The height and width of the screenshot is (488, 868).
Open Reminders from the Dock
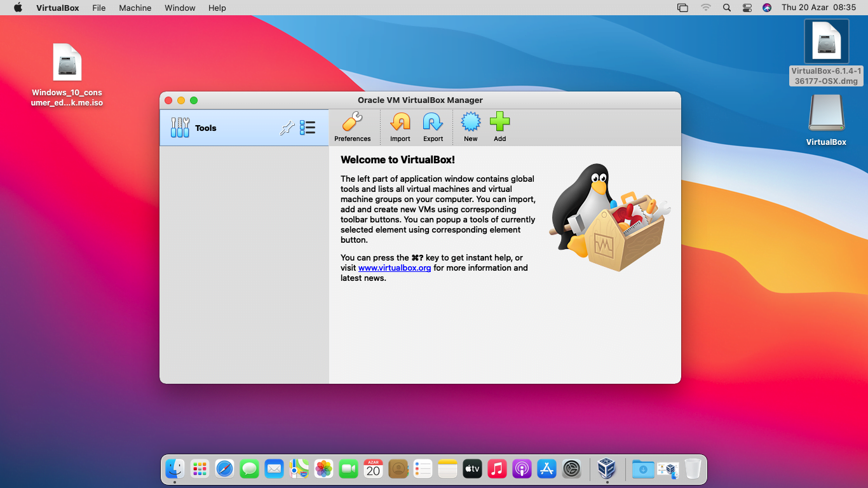pyautogui.click(x=423, y=469)
